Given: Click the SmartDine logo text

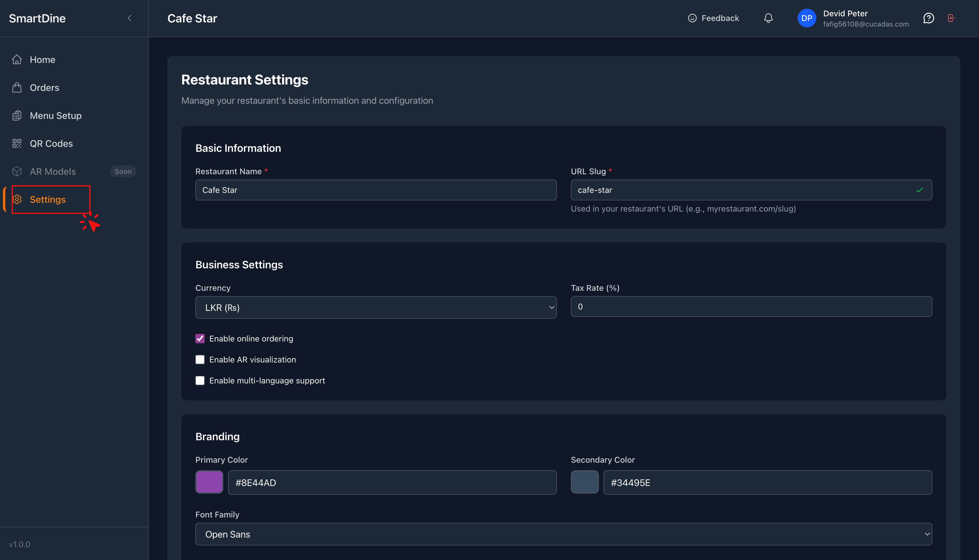Looking at the screenshot, I should (37, 18).
